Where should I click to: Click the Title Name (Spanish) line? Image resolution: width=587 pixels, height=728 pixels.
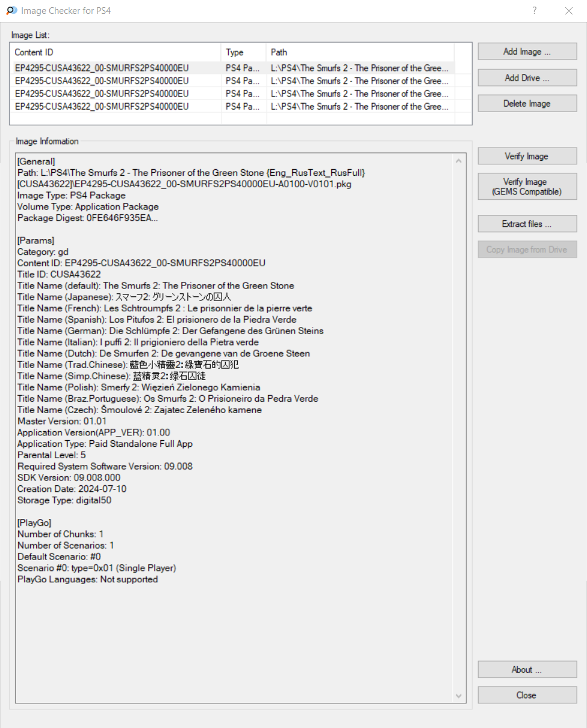157,320
